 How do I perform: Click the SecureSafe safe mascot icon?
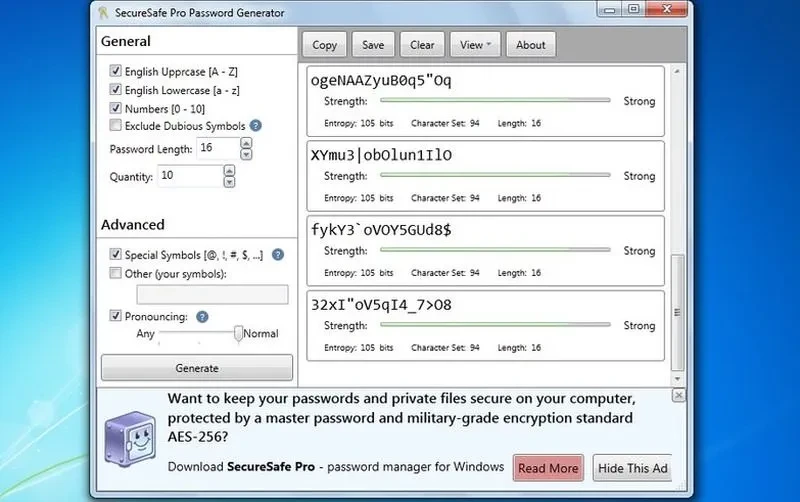point(131,439)
